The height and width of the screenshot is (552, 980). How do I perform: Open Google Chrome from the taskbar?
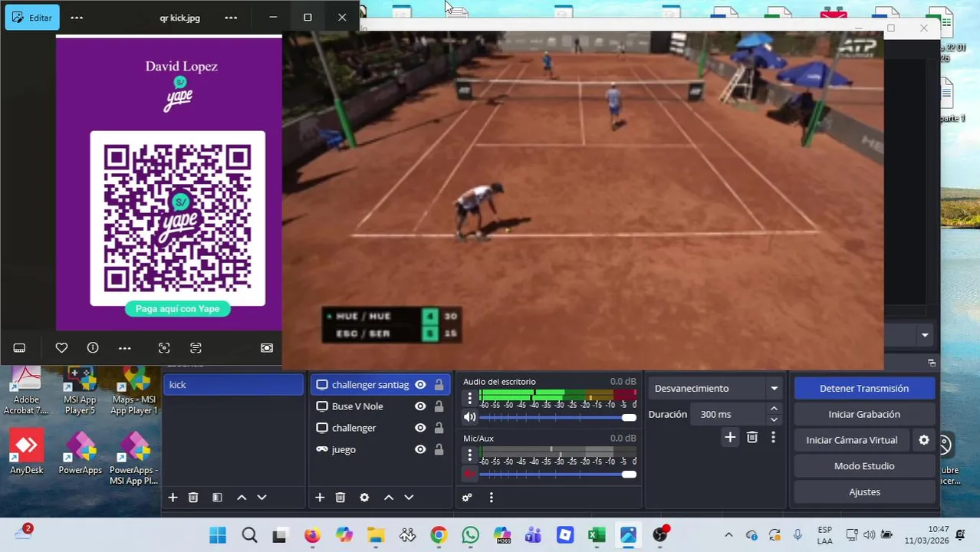(x=439, y=535)
